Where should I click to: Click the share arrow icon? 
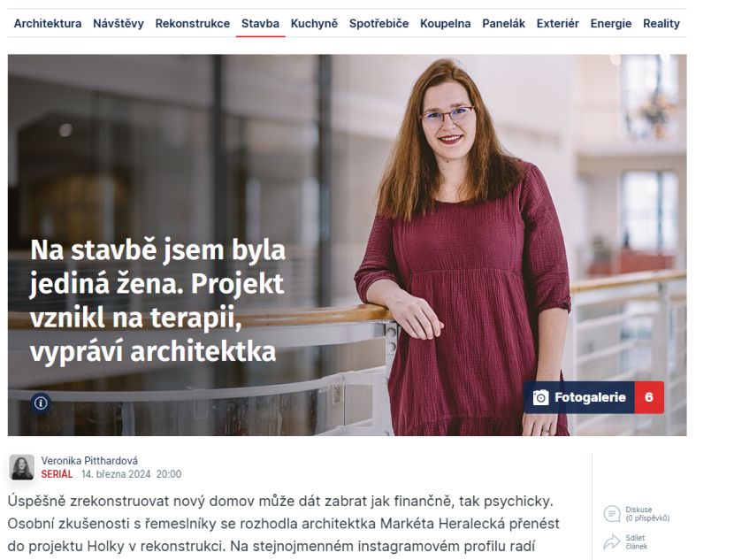click(612, 541)
